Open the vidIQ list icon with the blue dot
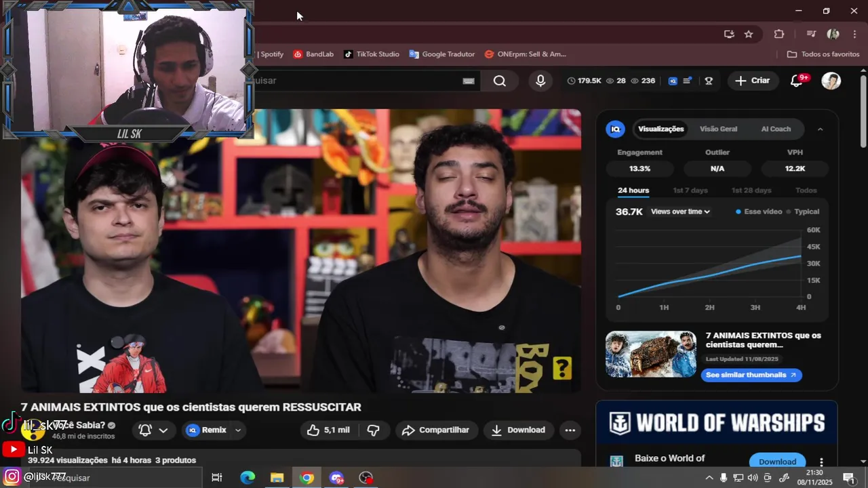 click(688, 81)
